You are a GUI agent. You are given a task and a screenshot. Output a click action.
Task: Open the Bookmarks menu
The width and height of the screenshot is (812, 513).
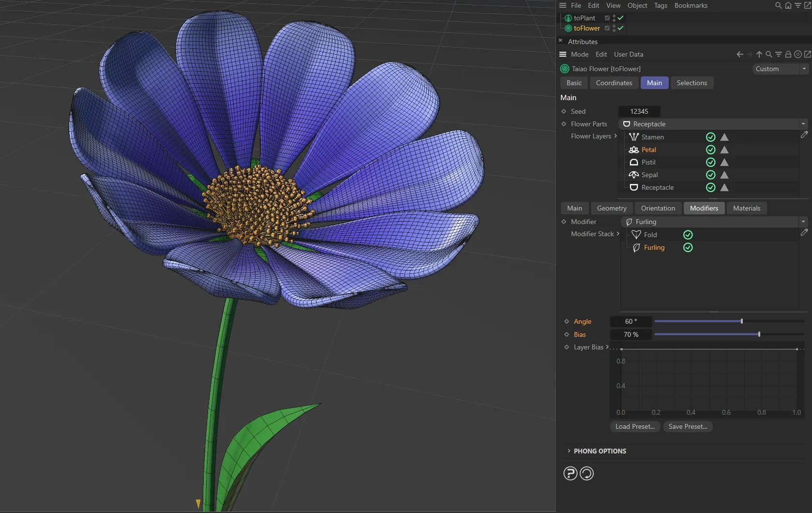click(691, 5)
